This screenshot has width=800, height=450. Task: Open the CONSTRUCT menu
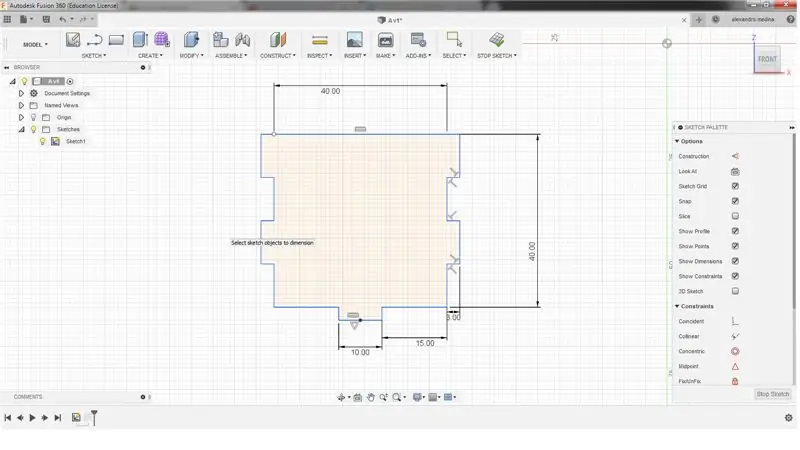278,56
